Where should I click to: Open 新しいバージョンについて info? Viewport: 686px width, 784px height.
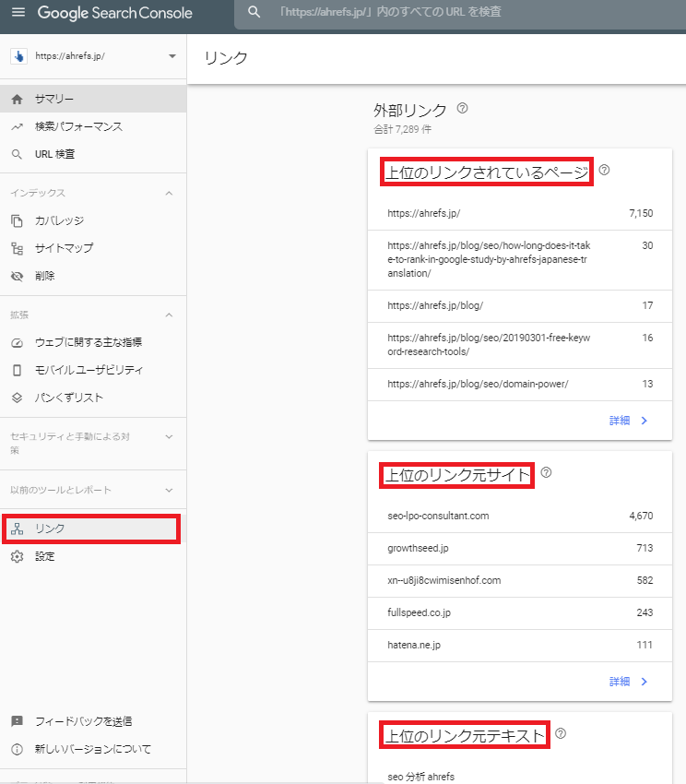click(x=93, y=749)
